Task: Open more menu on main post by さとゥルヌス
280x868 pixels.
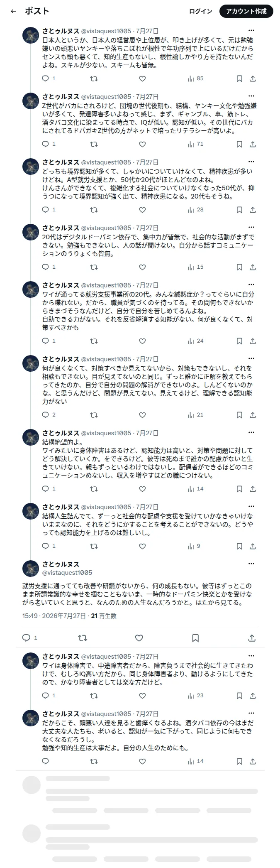Action: click(251, 564)
